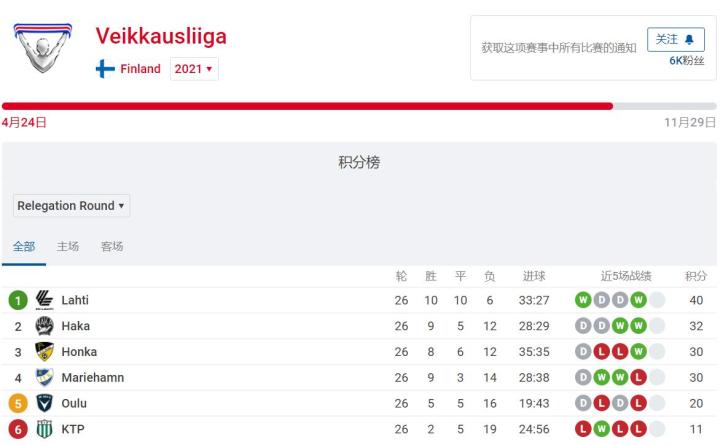Switch to the 客场 tab
This screenshot has width=720, height=445.
pyautogui.click(x=112, y=247)
